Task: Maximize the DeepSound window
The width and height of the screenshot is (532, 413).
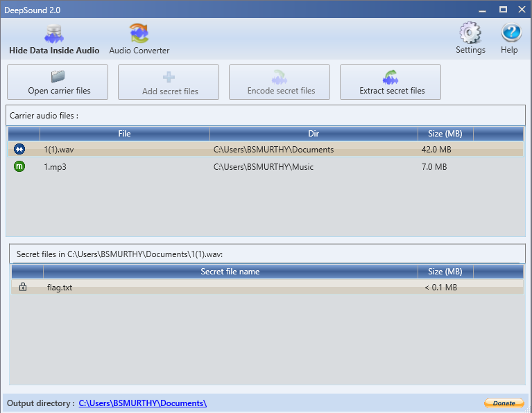Action: click(x=503, y=10)
